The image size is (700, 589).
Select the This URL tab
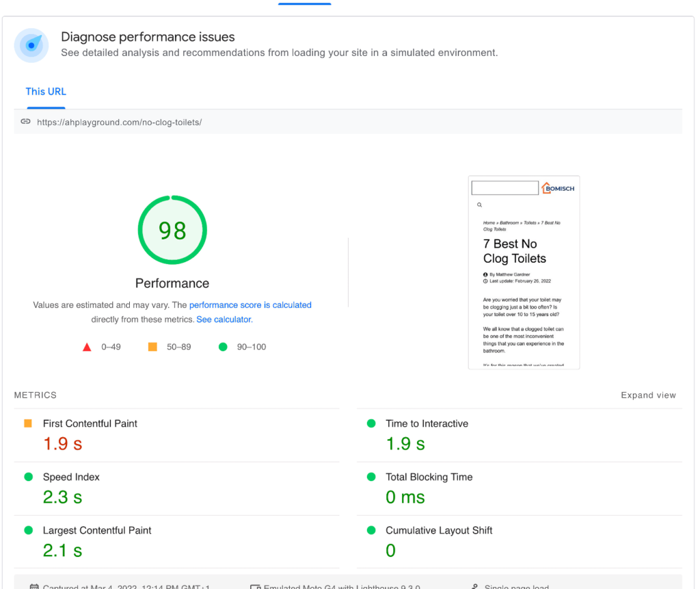click(x=46, y=92)
